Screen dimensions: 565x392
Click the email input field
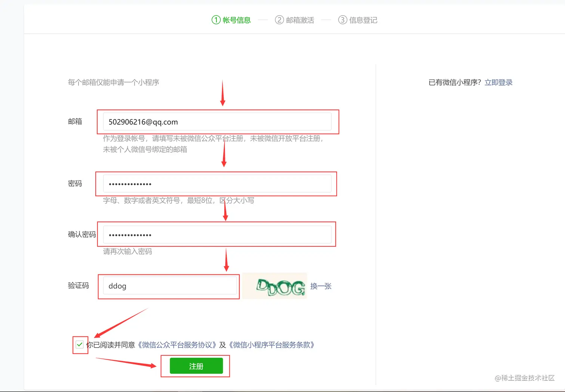pos(217,122)
